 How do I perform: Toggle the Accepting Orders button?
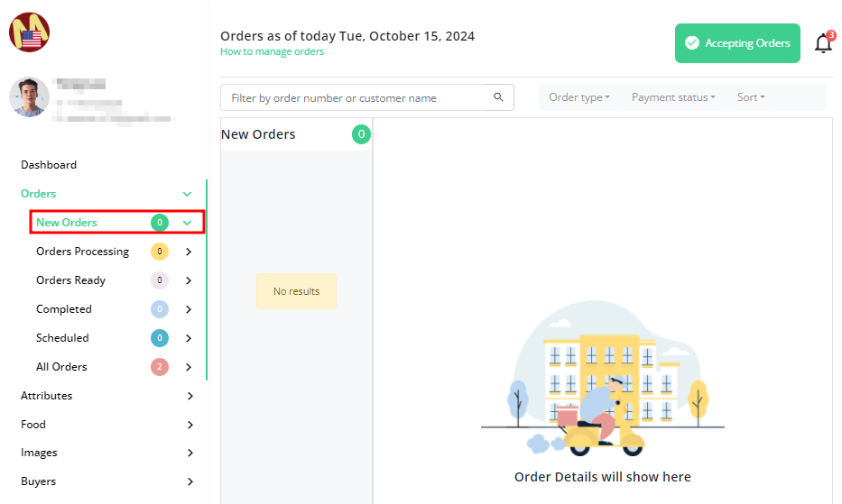[x=737, y=43]
